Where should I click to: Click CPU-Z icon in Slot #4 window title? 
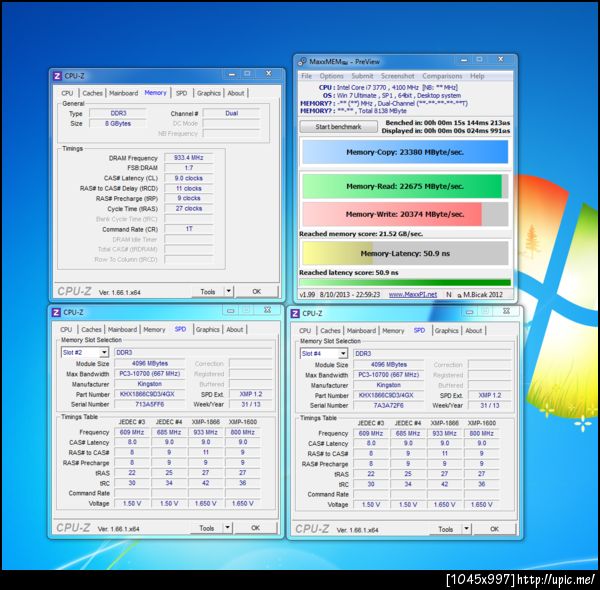click(x=295, y=313)
